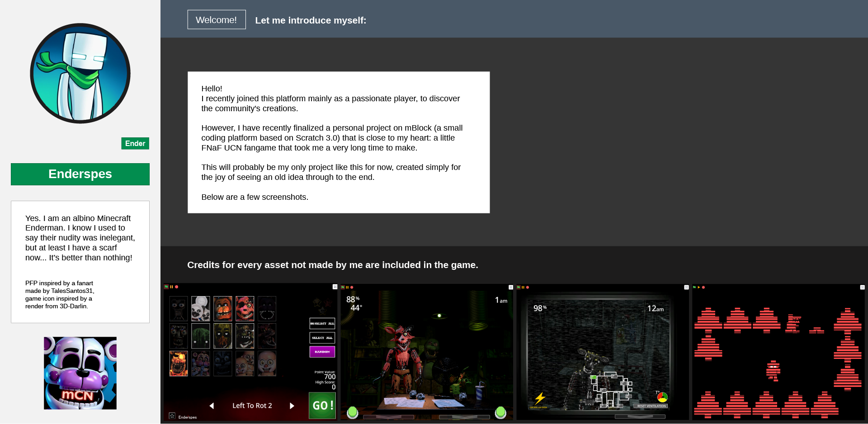868x424 pixels.
Task: Select the bald baby-doll face character portrait
Action: click(267, 363)
